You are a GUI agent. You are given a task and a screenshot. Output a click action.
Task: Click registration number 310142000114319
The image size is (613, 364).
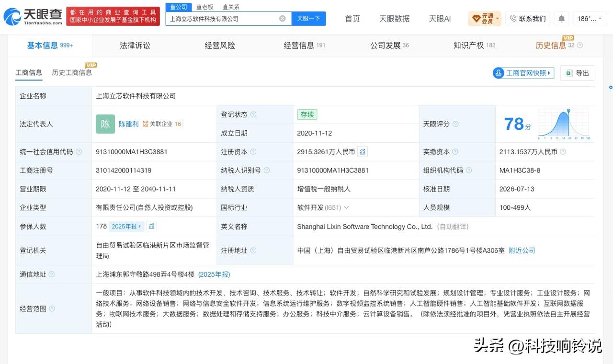pyautogui.click(x=124, y=171)
